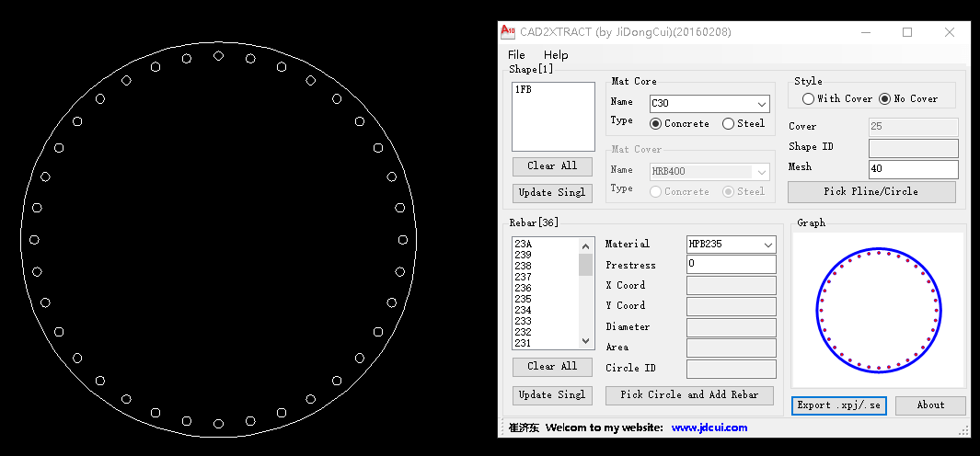
Task: Select rebar 232 in the list
Action: coord(523,332)
